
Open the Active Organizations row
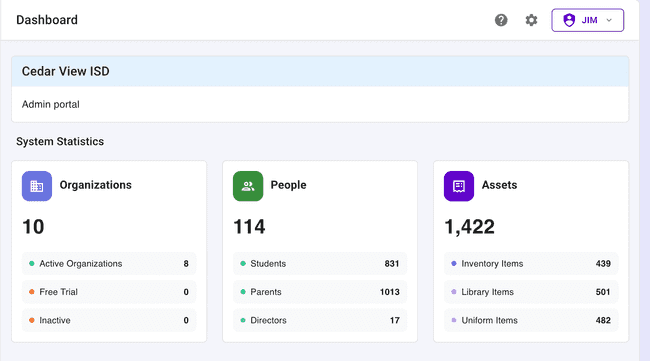109,264
